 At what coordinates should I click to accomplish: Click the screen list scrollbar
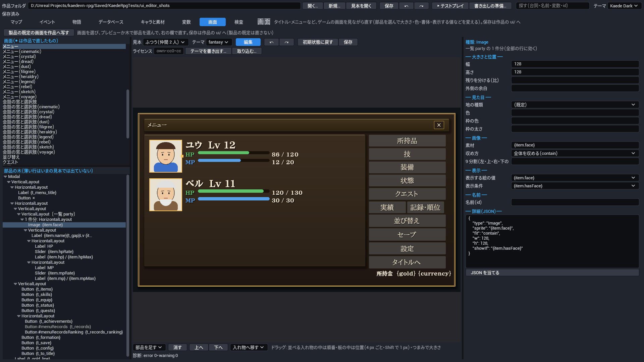point(127,114)
